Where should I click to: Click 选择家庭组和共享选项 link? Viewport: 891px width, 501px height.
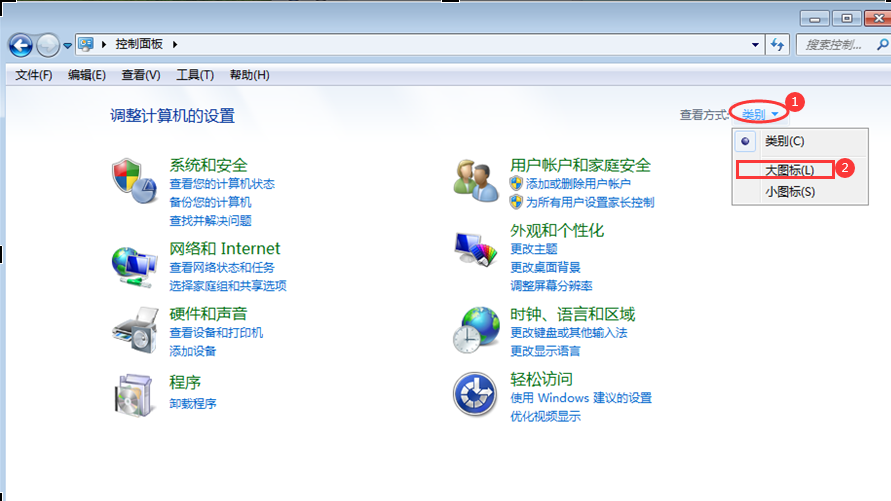click(227, 286)
